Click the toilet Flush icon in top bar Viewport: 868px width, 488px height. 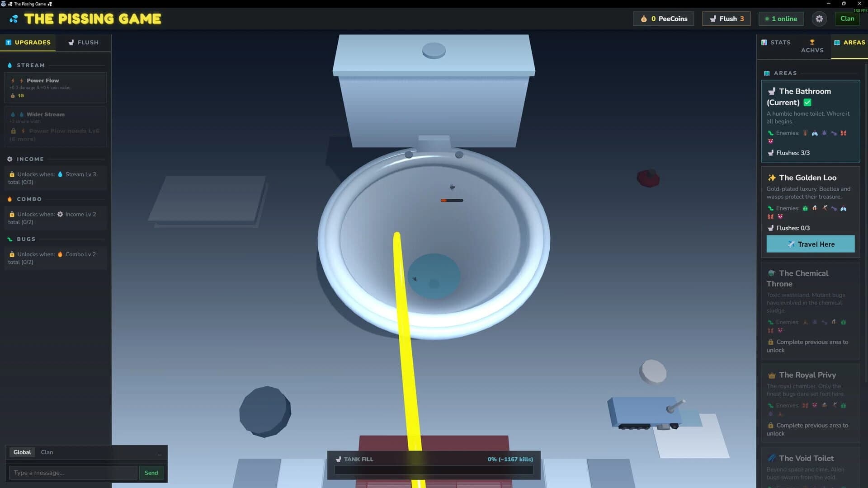click(713, 19)
